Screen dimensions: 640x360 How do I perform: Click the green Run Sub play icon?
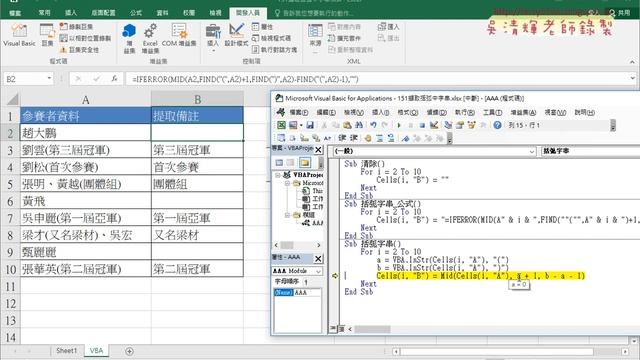[x=399, y=125]
